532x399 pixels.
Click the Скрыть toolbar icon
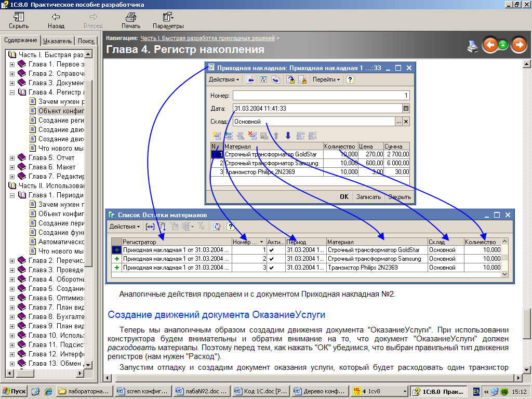tap(19, 20)
